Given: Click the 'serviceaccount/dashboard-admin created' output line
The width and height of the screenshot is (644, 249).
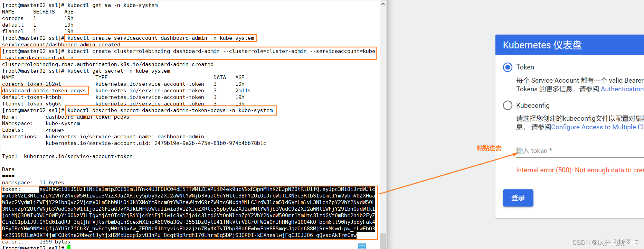Looking at the screenshot, I should click(61, 45).
